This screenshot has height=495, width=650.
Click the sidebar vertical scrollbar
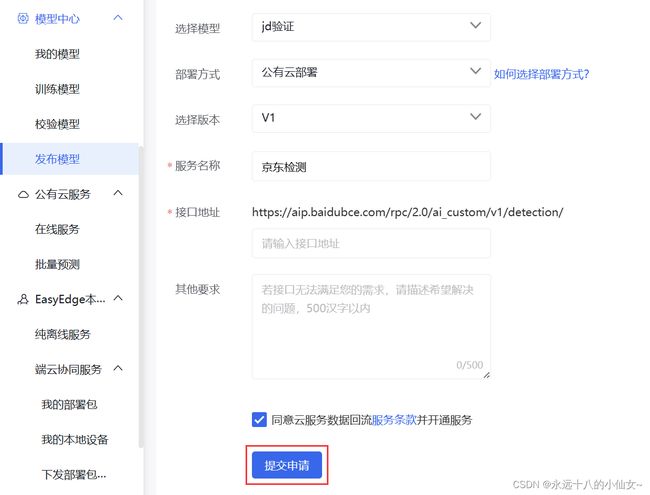coord(141,296)
